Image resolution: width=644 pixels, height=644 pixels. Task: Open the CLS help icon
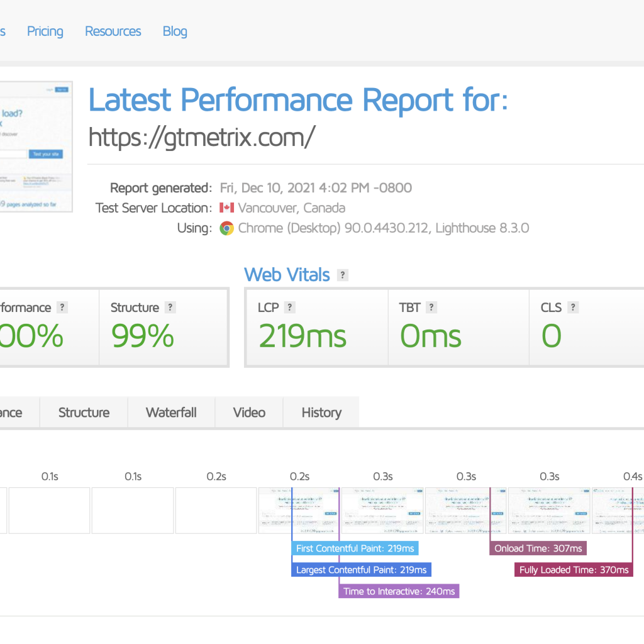coord(573,307)
